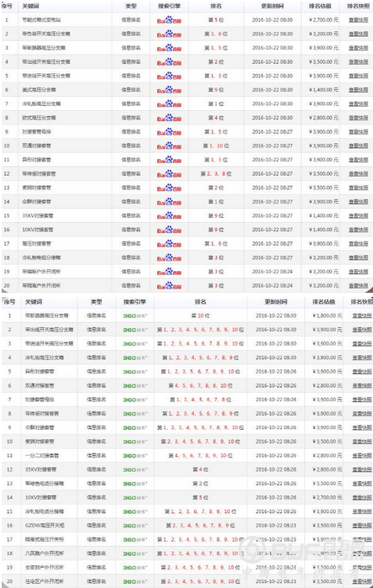Click the Baidu logo in Baidu table row 17
This screenshot has width=373, height=588.
(169, 244)
